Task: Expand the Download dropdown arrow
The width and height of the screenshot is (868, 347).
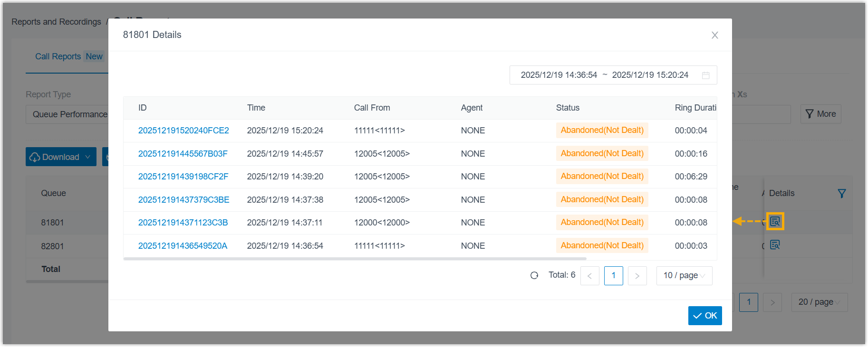Action: point(88,157)
